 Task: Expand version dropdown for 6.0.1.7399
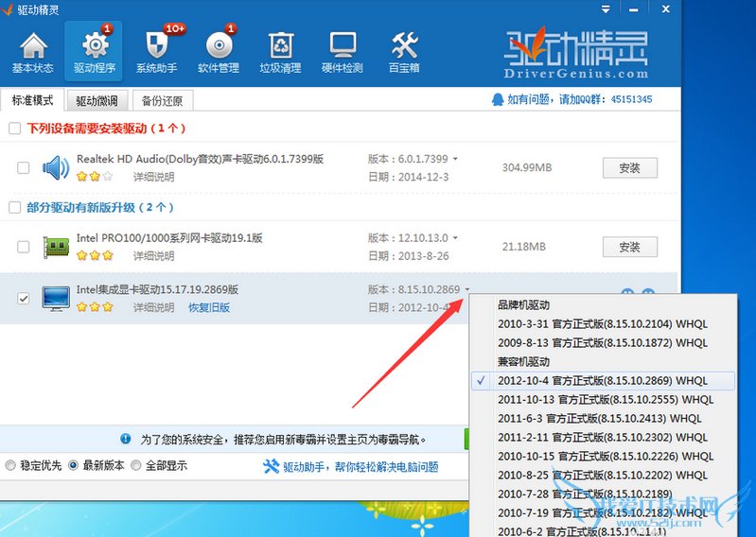click(x=455, y=159)
